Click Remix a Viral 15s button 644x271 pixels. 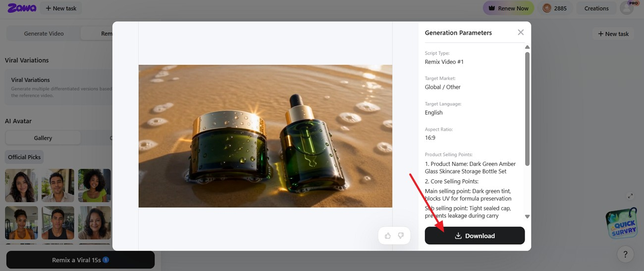pyautogui.click(x=80, y=260)
